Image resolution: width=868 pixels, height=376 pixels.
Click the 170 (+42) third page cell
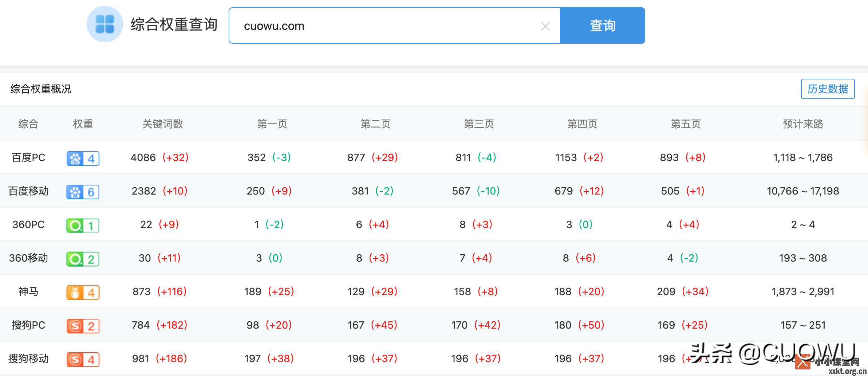(x=476, y=325)
